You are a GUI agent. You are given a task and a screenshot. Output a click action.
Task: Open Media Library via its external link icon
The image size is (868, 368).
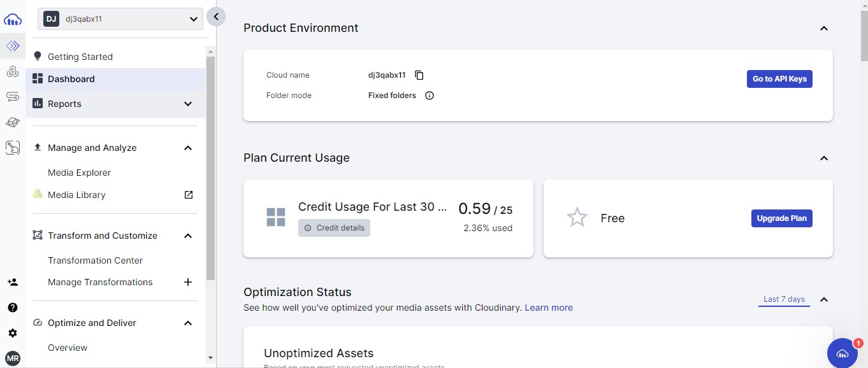click(x=189, y=195)
